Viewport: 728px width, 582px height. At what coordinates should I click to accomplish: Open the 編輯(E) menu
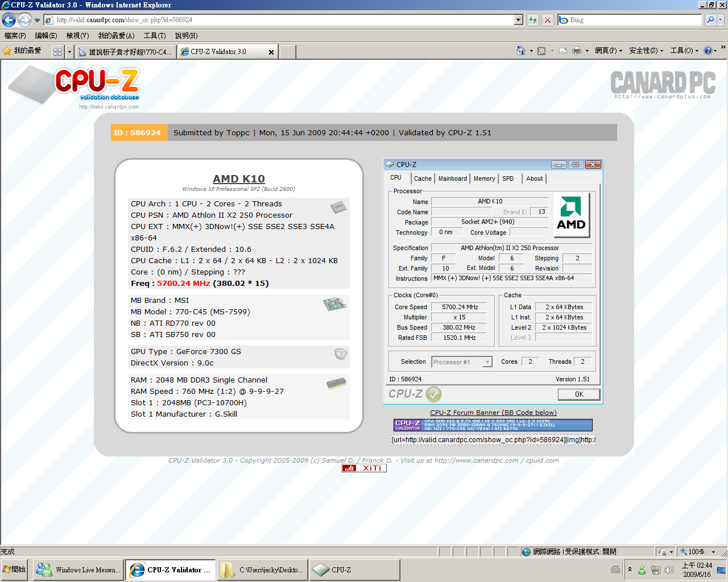pyautogui.click(x=46, y=36)
